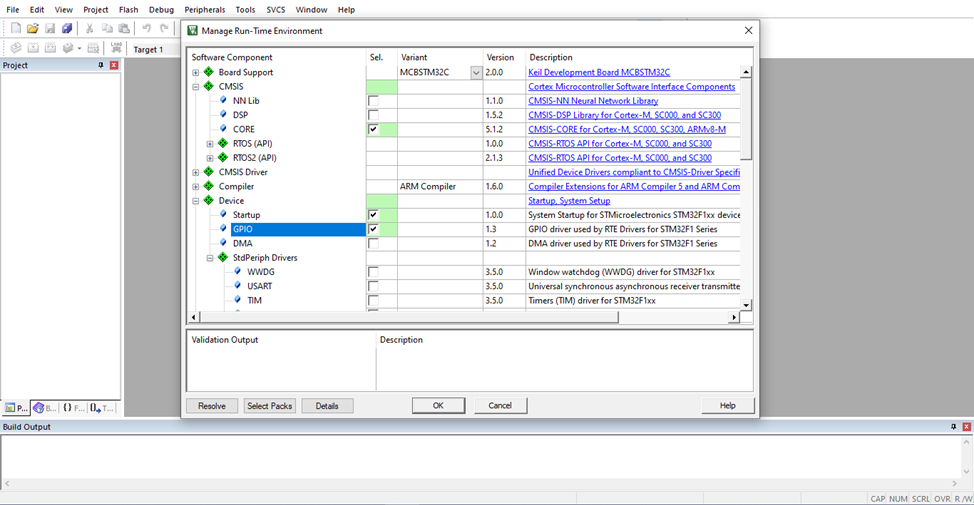Expand the Compiler node
The image size is (974, 505).
196,187
